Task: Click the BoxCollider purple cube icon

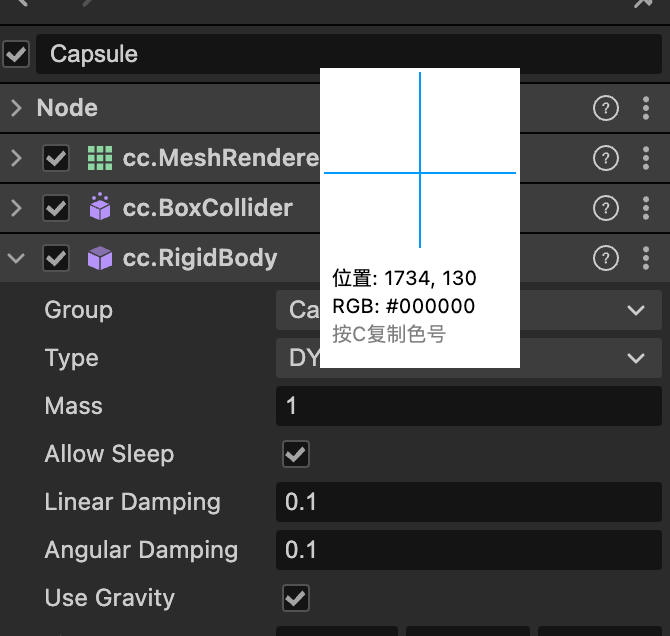Action: [x=99, y=208]
